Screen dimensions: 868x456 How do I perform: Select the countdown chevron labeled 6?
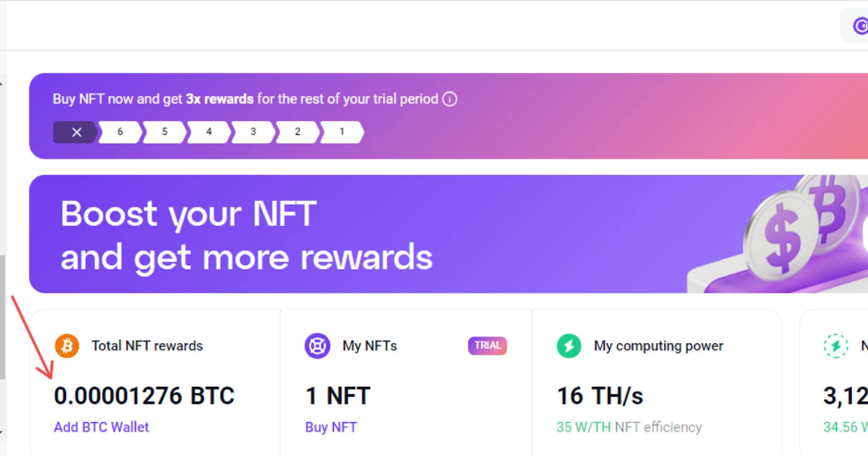[x=119, y=132]
